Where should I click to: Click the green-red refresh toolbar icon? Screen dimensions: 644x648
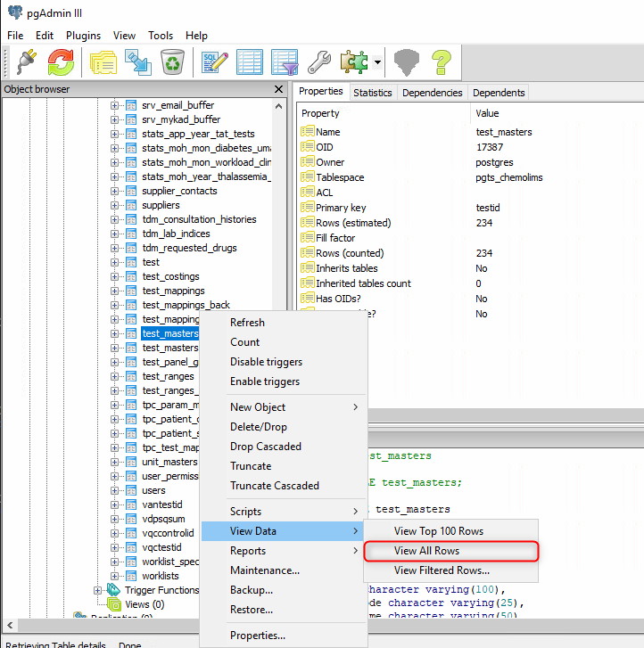[x=61, y=62]
